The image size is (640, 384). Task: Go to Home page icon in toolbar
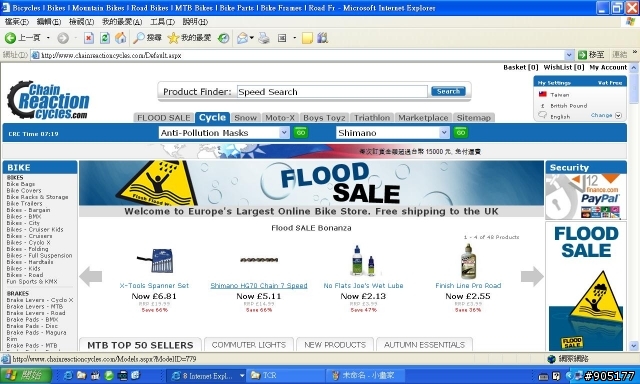(x=120, y=38)
